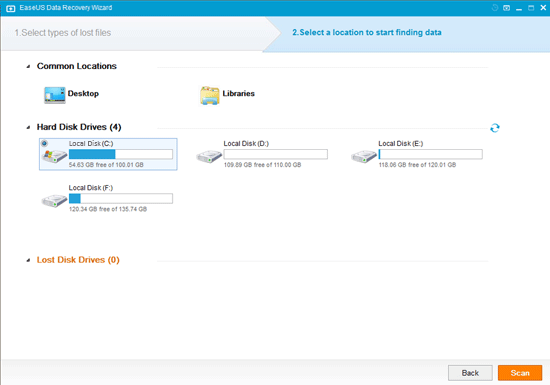Viewport: 550px width, 385px height.
Task: Click the EaseUS app logo icon
Action: coord(11,8)
